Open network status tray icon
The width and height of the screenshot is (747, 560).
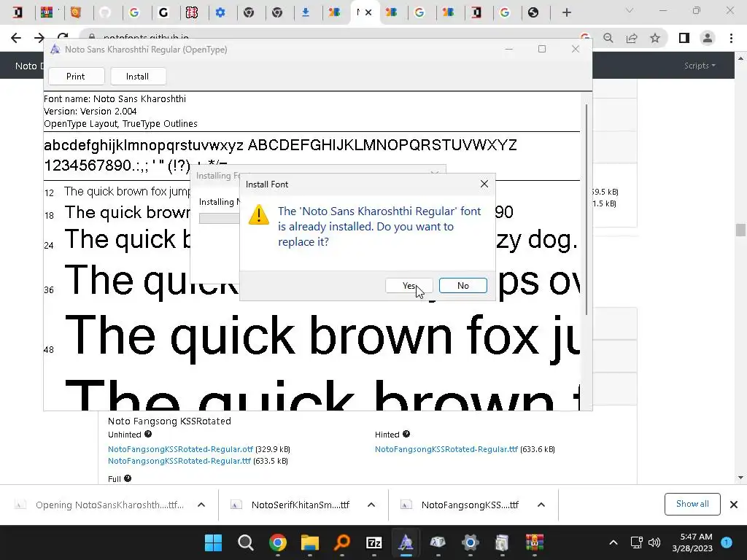[636, 542]
